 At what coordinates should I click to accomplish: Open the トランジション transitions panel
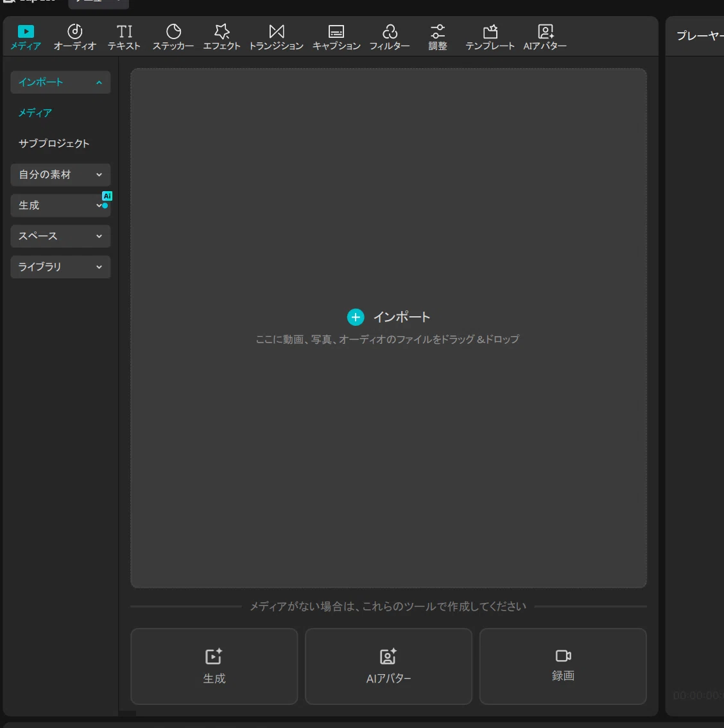276,37
